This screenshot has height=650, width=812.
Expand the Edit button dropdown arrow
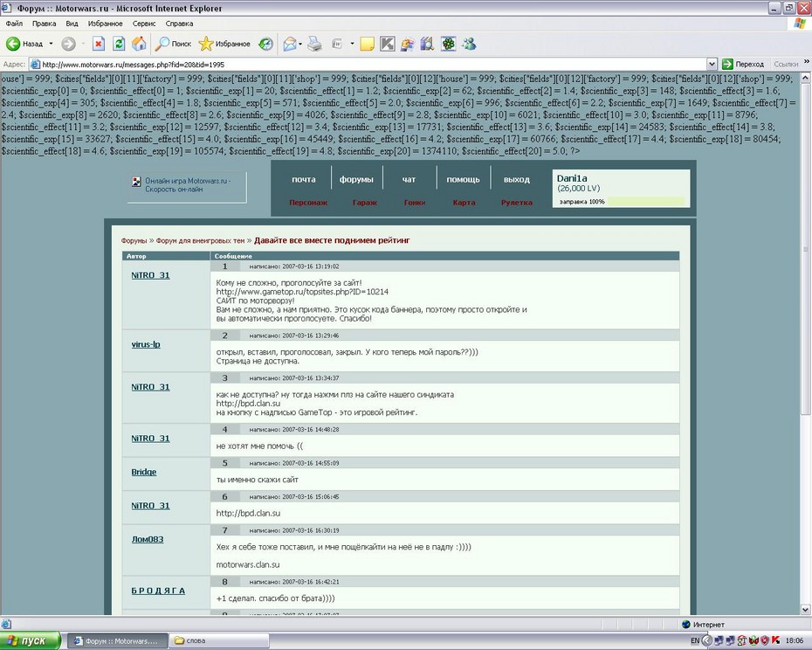tap(352, 44)
